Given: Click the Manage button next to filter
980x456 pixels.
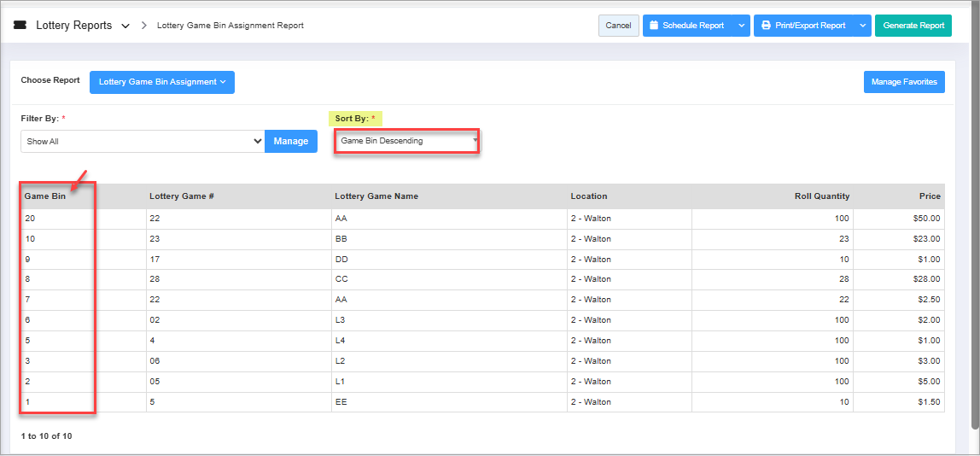Looking at the screenshot, I should [x=290, y=142].
